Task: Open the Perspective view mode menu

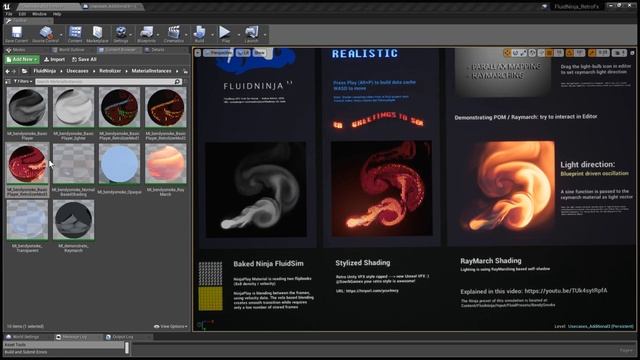Action: click(218, 53)
